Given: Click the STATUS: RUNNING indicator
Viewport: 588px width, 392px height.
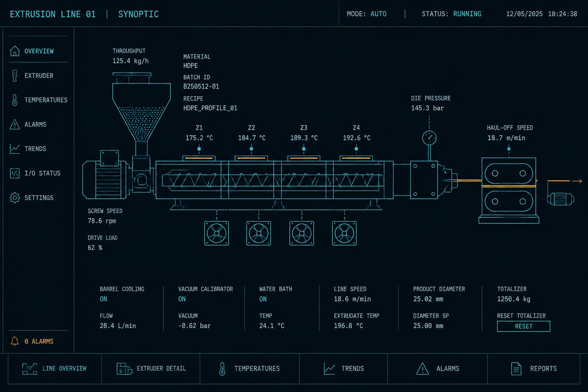Looking at the screenshot, I should point(452,14).
